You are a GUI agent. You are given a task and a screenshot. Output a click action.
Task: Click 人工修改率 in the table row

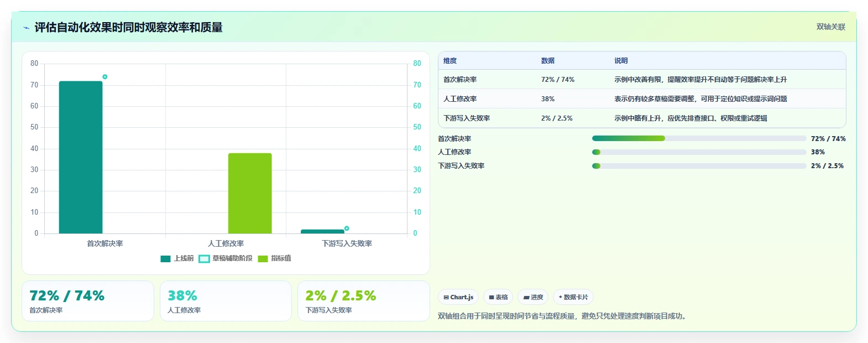460,99
